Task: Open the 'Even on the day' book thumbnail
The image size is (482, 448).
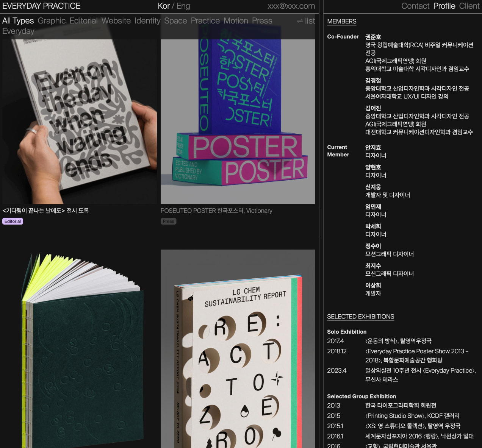Action: click(x=80, y=122)
